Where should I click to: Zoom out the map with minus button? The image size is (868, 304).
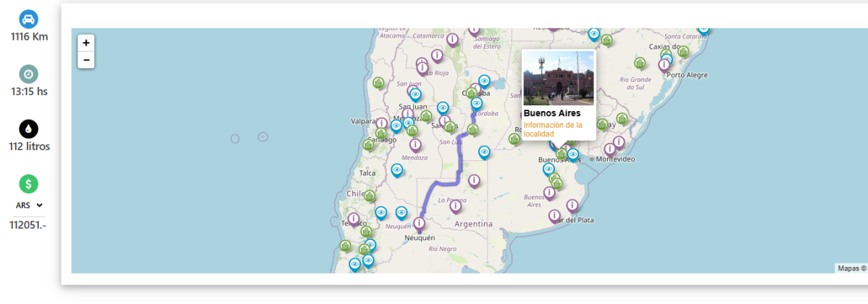pos(86,59)
